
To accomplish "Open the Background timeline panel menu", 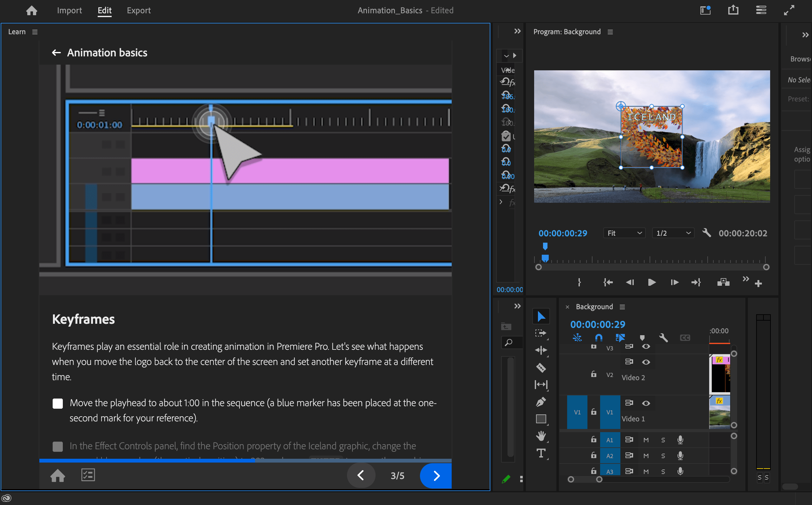I will click(x=622, y=307).
